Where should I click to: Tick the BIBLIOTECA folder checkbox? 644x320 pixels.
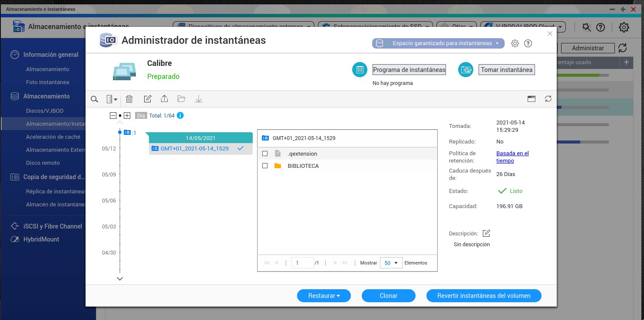pos(265,166)
